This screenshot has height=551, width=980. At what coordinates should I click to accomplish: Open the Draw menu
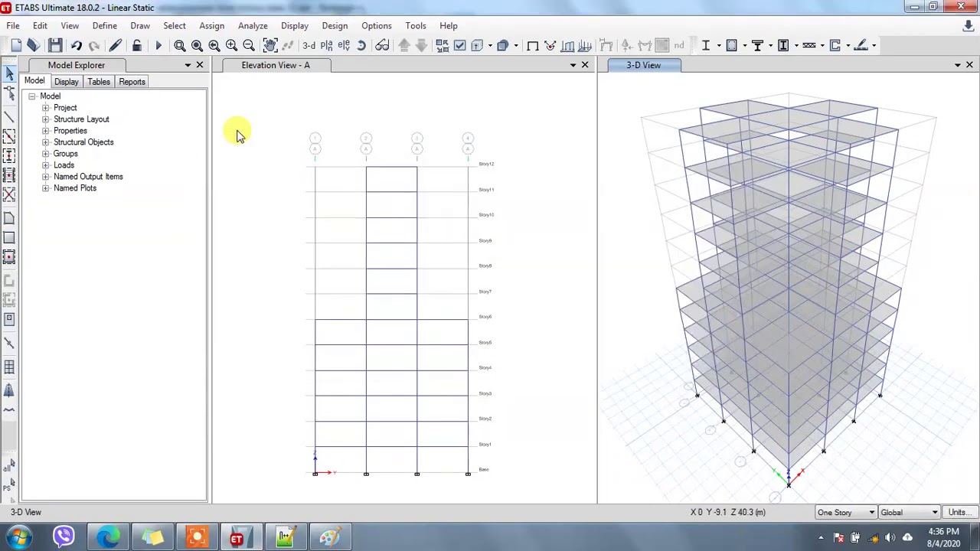click(140, 25)
